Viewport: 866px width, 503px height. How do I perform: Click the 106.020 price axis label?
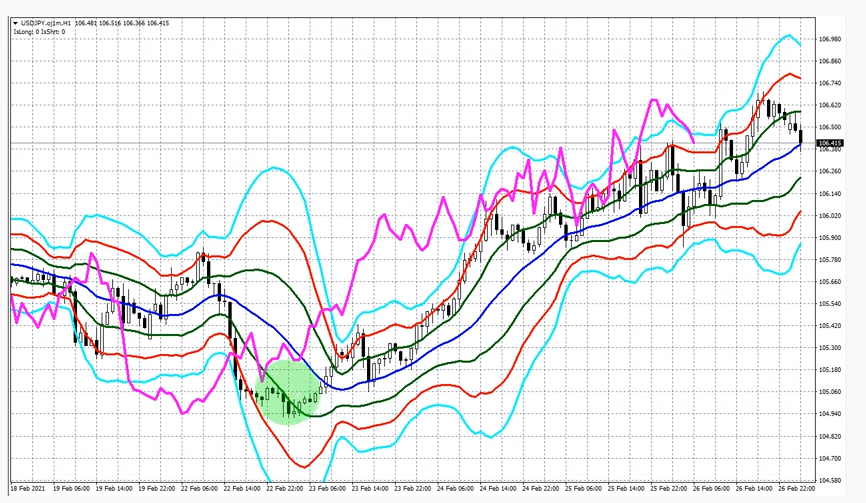tap(830, 215)
